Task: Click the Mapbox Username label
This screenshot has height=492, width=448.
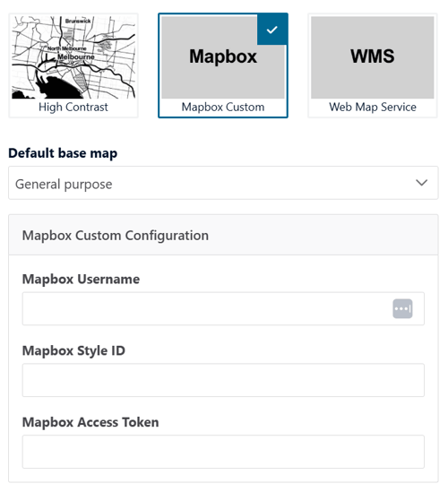Action: 81,280
